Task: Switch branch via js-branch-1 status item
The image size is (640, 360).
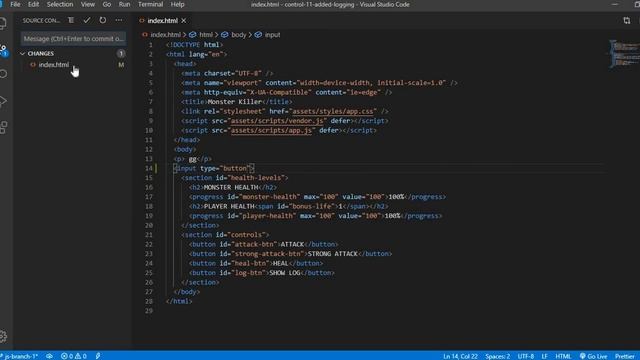Action: [20, 356]
